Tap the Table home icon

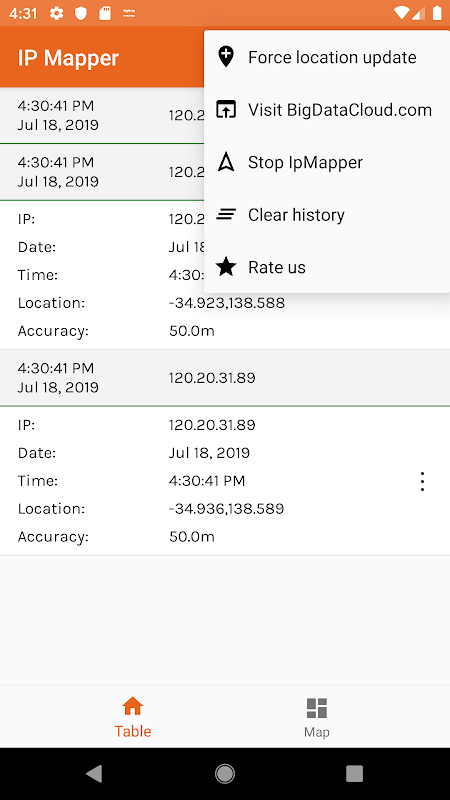133,707
